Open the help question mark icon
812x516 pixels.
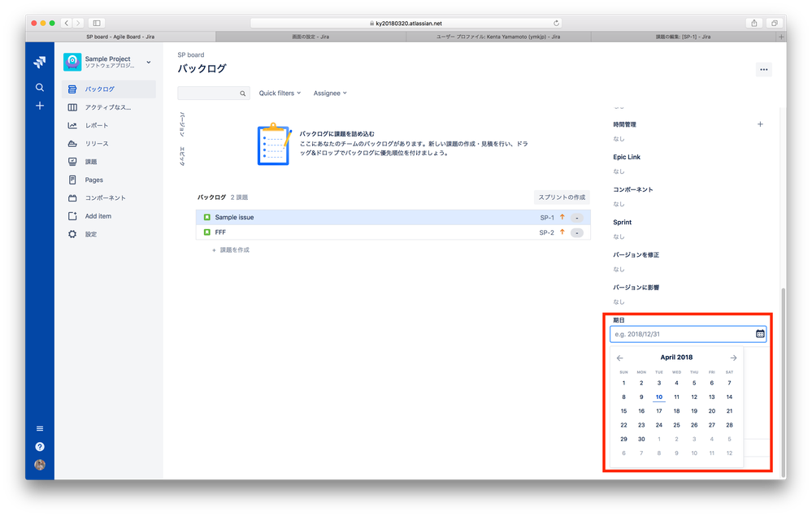pos(39,447)
